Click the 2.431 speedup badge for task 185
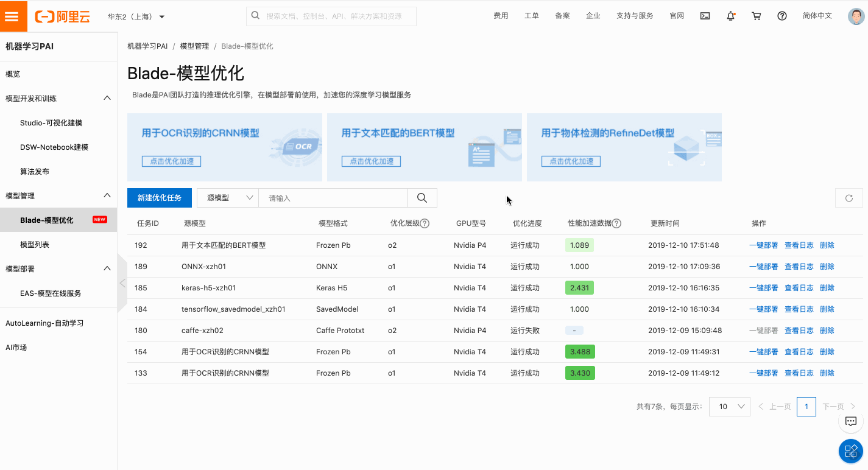 click(579, 288)
